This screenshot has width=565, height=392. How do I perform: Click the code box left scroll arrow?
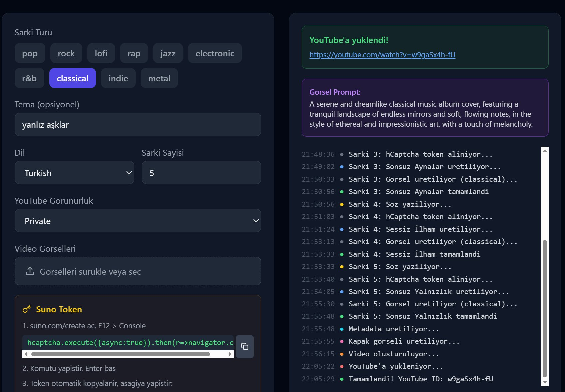(26, 354)
